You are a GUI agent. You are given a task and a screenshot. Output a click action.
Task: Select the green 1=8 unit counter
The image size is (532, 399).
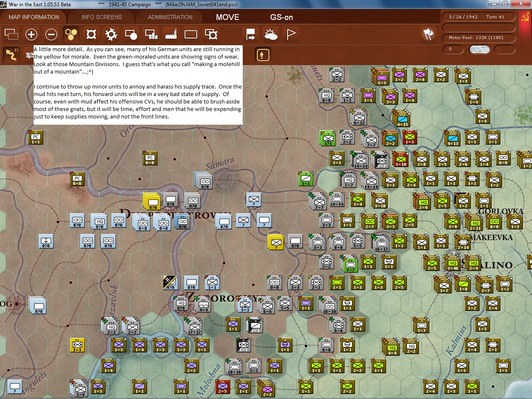pos(463,284)
